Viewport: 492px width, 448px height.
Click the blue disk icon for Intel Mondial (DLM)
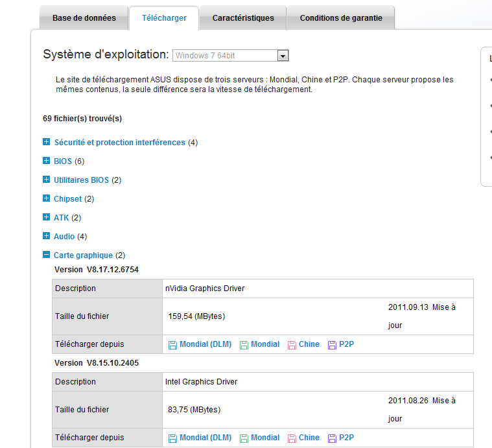pyautogui.click(x=172, y=438)
